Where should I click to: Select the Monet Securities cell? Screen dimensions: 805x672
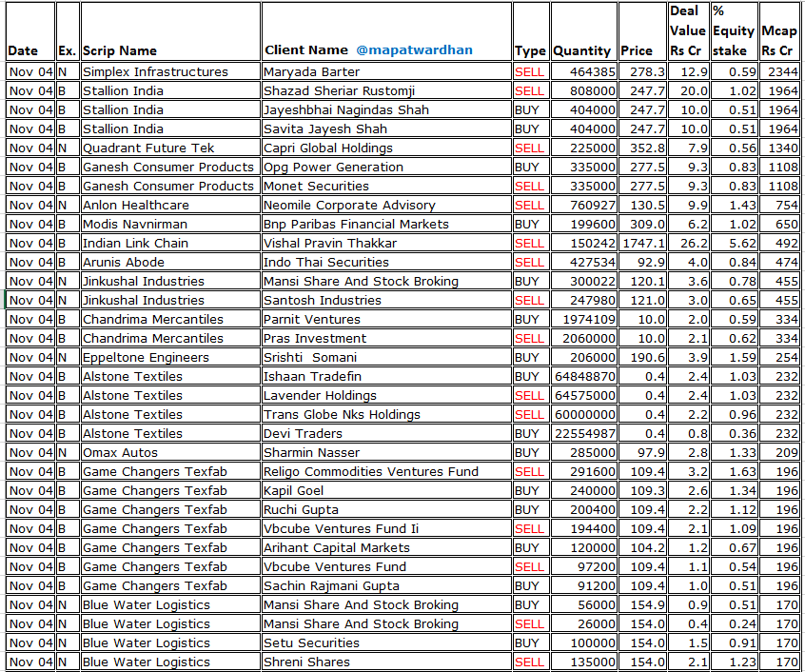click(x=386, y=186)
